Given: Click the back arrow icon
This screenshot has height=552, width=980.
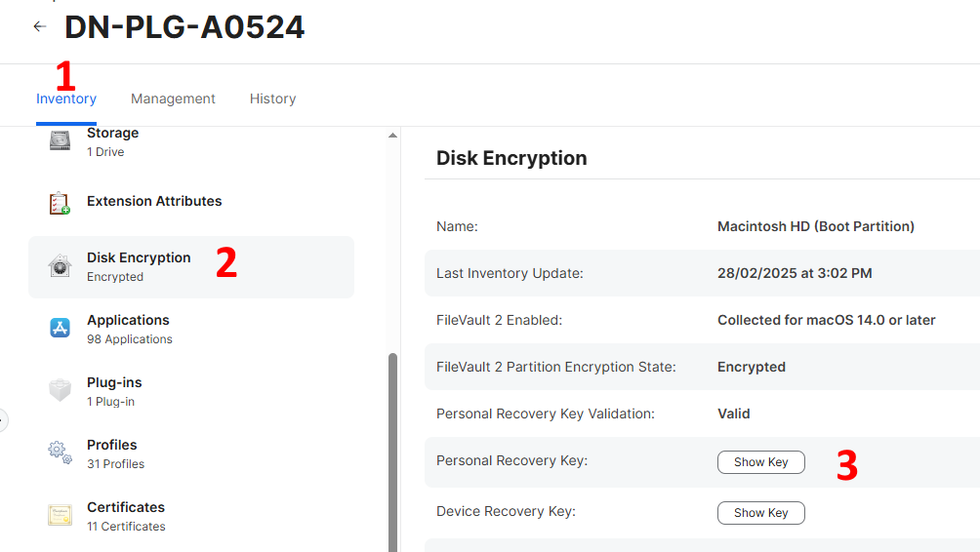Looking at the screenshot, I should tap(39, 26).
